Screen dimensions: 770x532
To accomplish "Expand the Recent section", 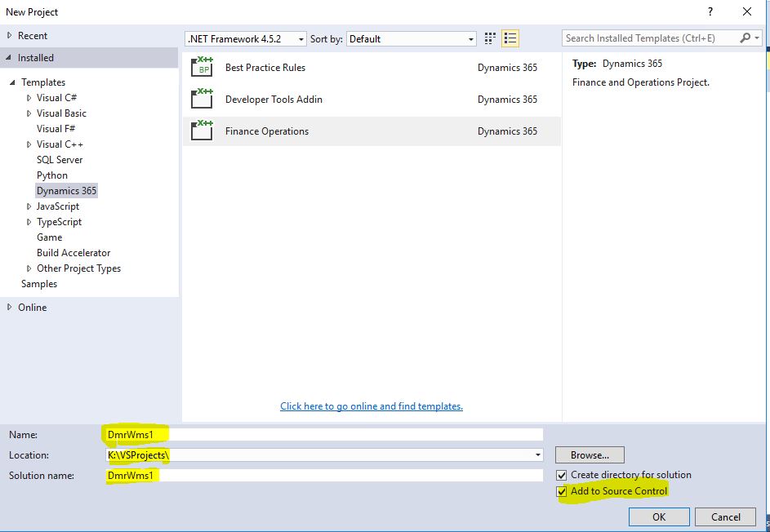I will coord(9,35).
